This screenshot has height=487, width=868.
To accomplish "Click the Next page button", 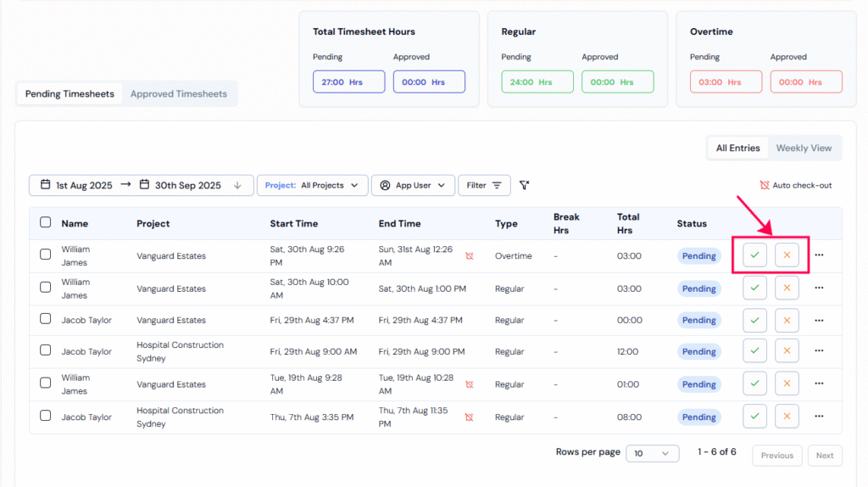I will (824, 456).
